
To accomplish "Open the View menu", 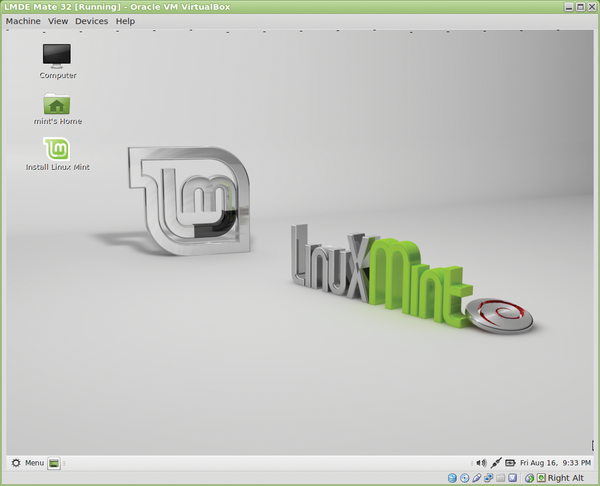I will click(58, 21).
